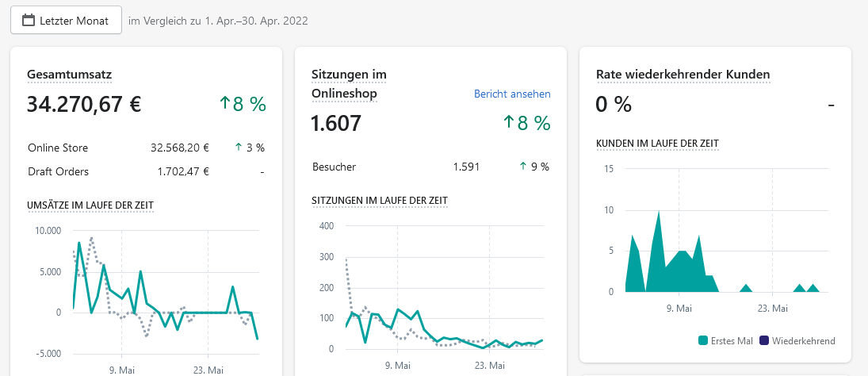Click the Besucher value 1.591
Viewport: 868px width, 376px height.
[x=466, y=167]
